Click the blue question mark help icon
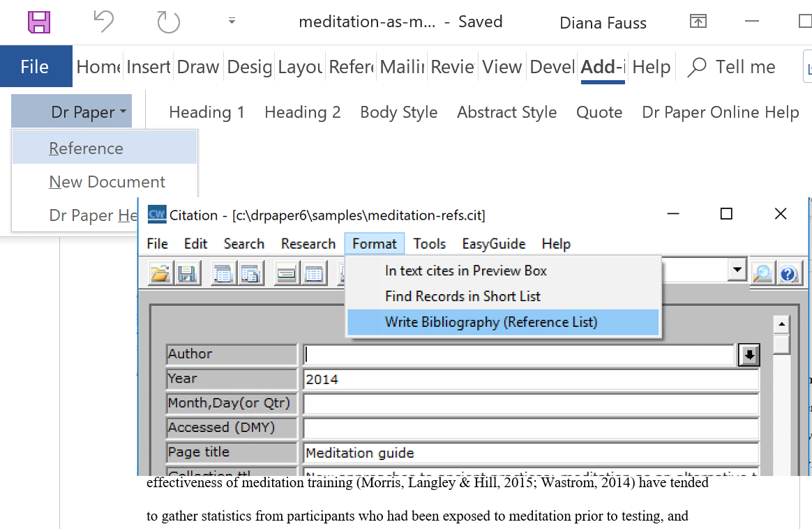 tap(789, 274)
